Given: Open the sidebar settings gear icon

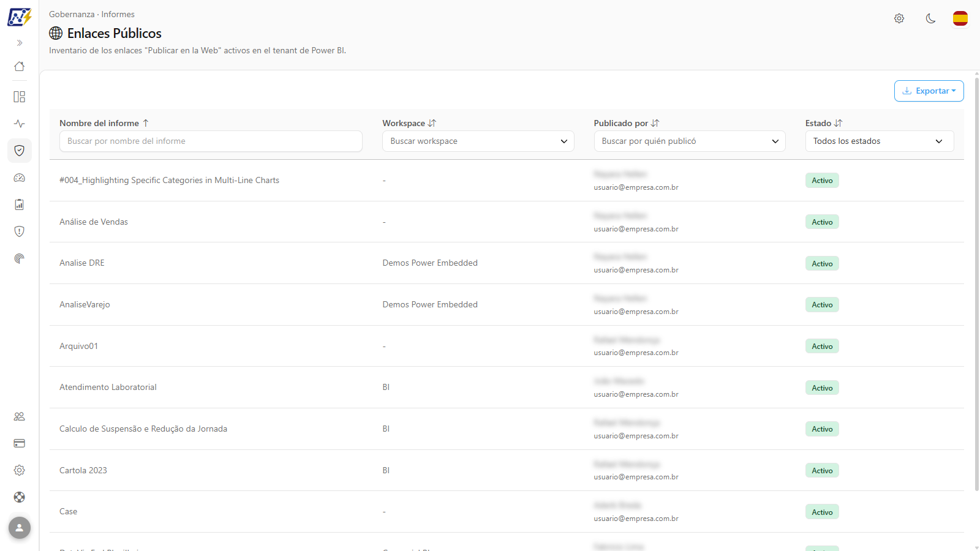Looking at the screenshot, I should 20,470.
